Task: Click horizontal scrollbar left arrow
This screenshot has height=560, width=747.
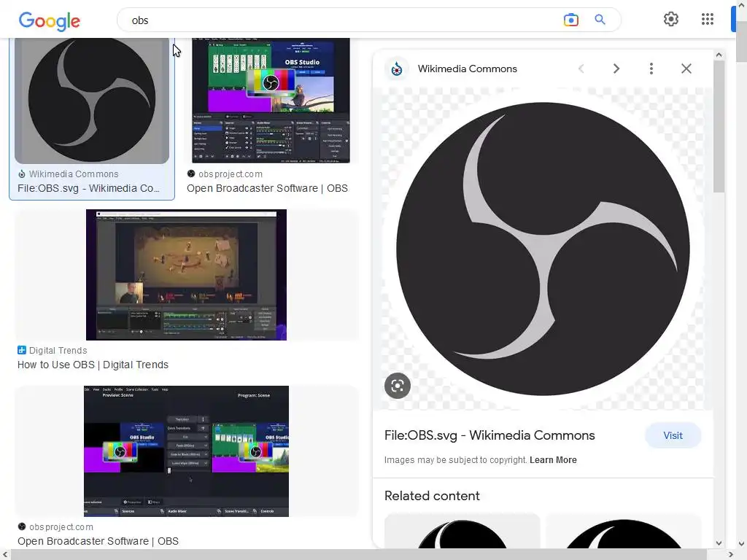Action: [5, 554]
